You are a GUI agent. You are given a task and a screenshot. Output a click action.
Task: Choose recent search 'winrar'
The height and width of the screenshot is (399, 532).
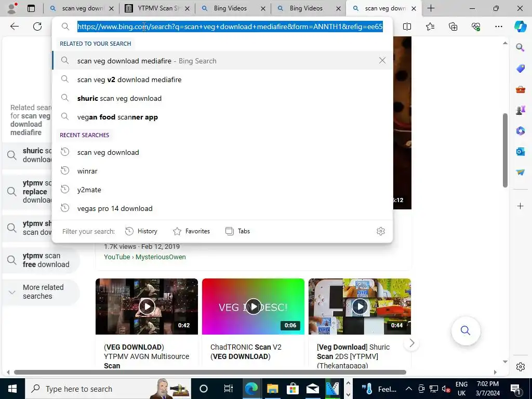pos(222,171)
